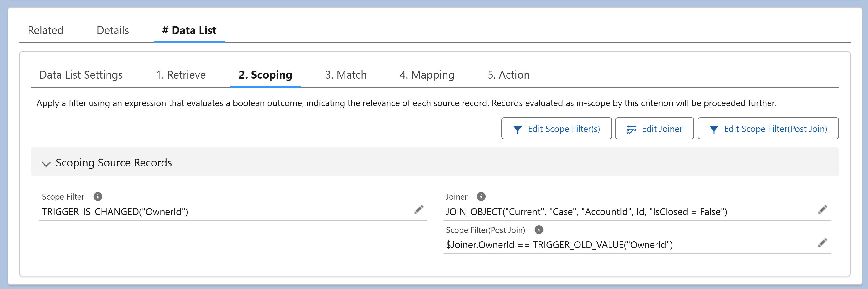
Task: Click the Scope Filter field label
Action: pyautogui.click(x=63, y=197)
